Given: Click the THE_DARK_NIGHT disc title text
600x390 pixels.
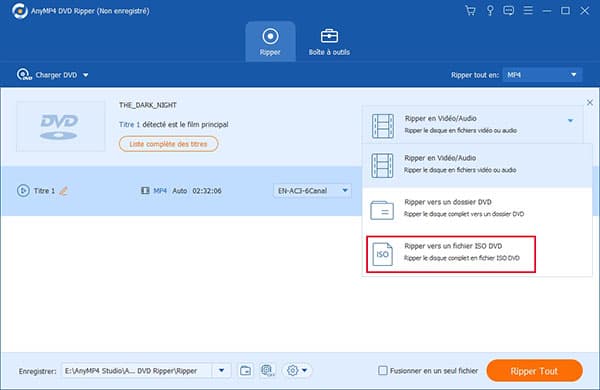Looking at the screenshot, I should click(x=148, y=105).
